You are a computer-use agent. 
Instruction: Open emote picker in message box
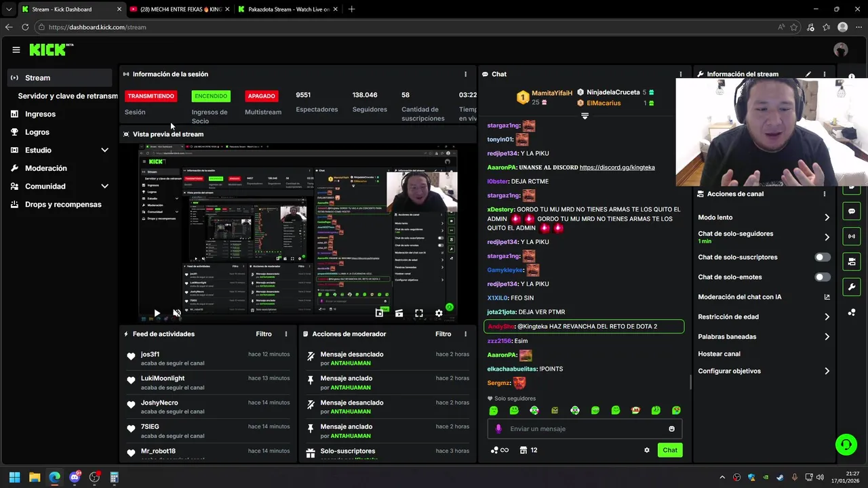point(672,429)
